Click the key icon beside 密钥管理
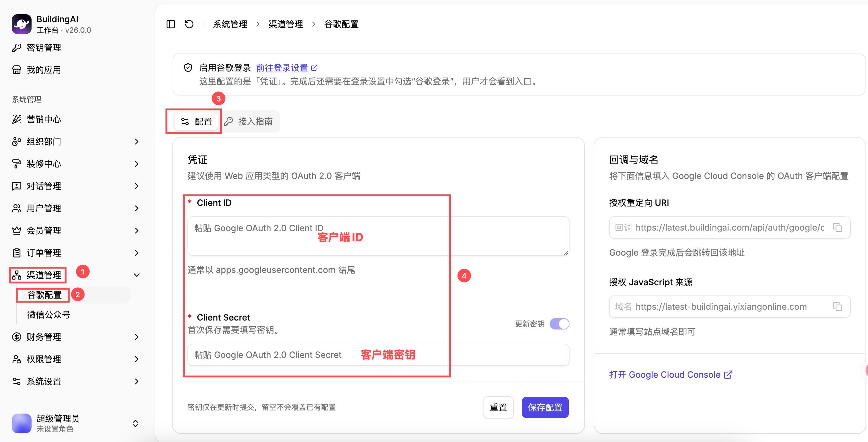Image resolution: width=868 pixels, height=442 pixels. pyautogui.click(x=16, y=48)
